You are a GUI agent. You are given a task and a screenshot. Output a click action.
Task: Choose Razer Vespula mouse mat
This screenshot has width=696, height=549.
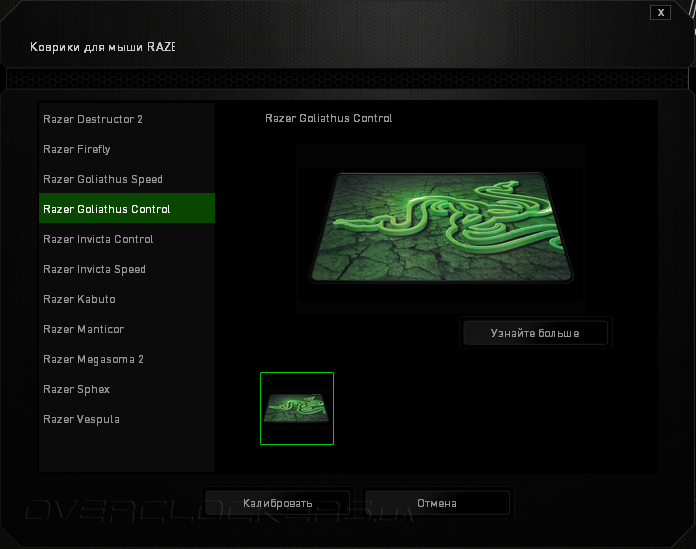tap(127, 419)
